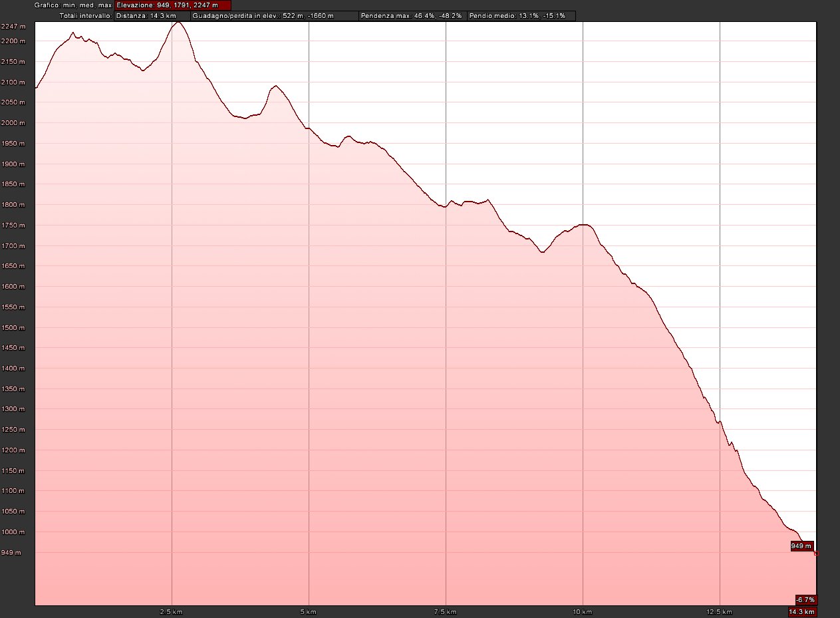The image size is (840, 618).
Task: Click the small red cursor marker at profile end
Action: tap(816, 553)
